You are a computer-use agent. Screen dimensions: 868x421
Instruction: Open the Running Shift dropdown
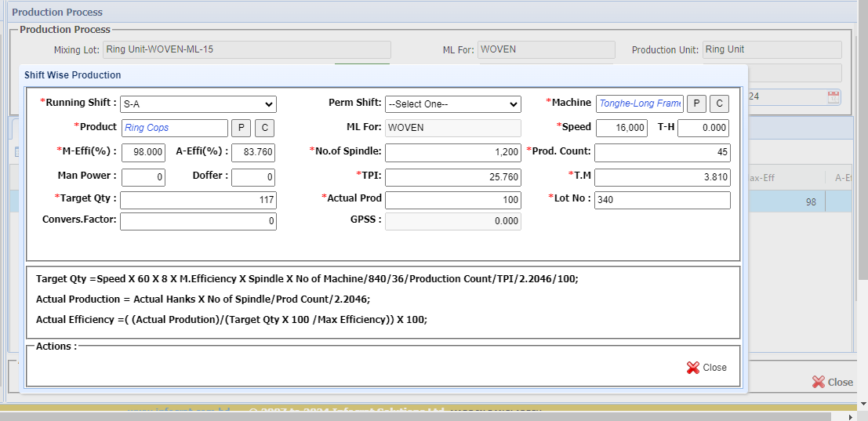(198, 104)
